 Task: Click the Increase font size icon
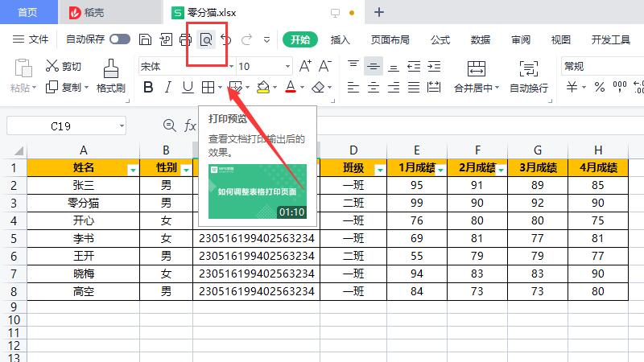[305, 66]
